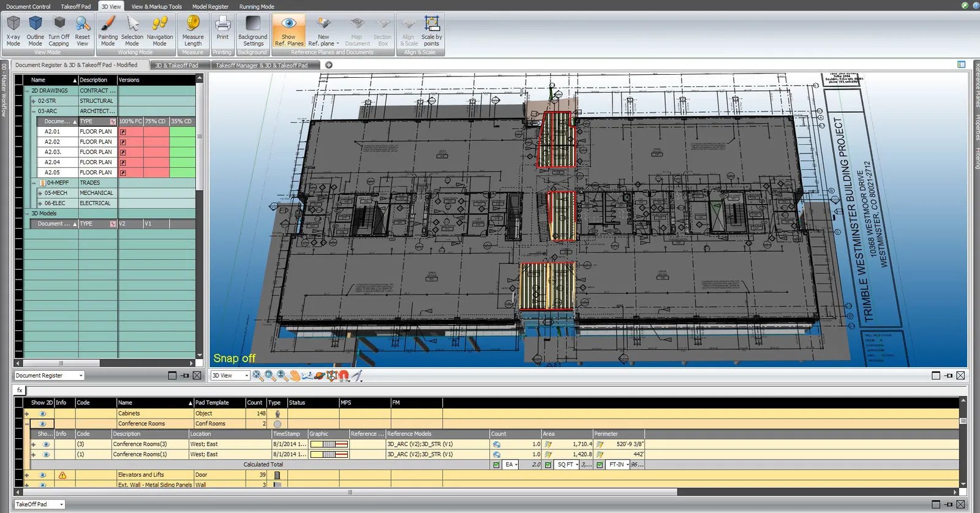Uncheck the Area SQ FT total checkbox
The image size is (980, 513).
pos(548,465)
